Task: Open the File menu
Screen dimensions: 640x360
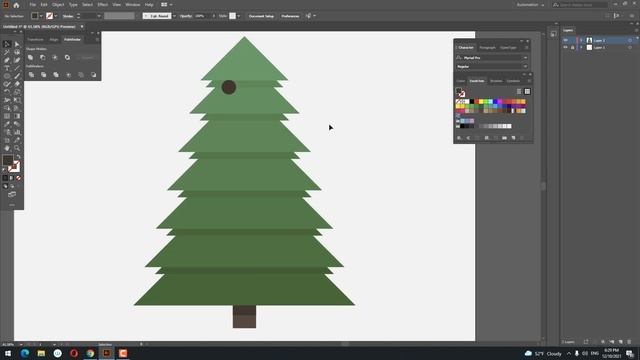Action: [x=32, y=5]
